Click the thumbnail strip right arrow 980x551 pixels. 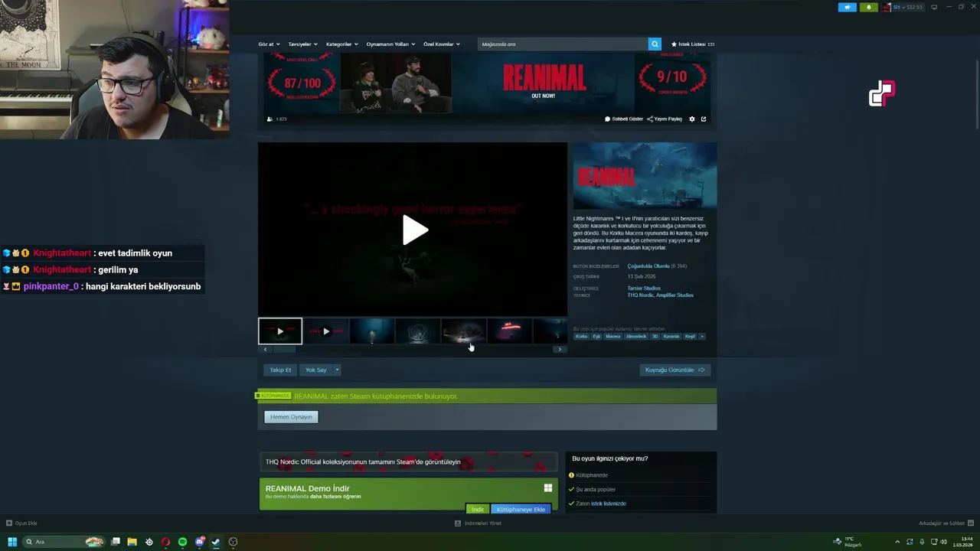(560, 349)
